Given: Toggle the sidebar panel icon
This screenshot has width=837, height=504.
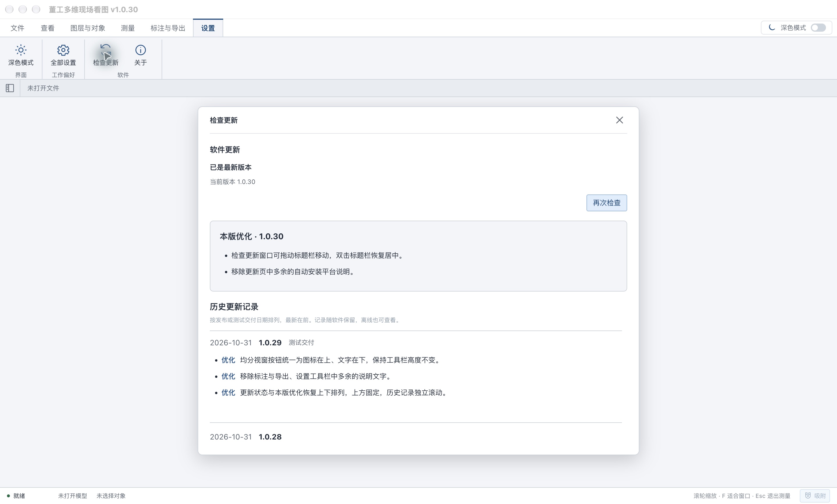Looking at the screenshot, I should (x=10, y=88).
